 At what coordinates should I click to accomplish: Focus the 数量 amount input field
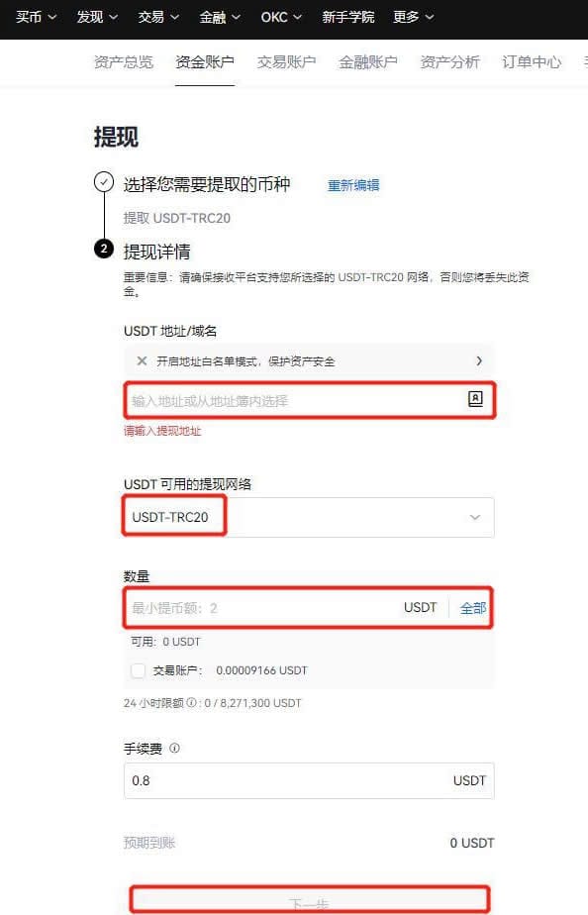(x=262, y=608)
